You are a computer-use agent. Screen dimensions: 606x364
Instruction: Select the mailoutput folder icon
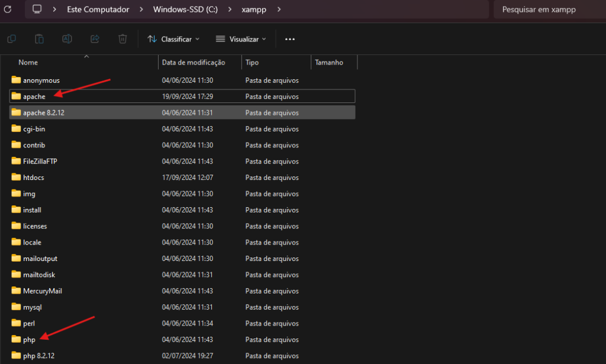tap(16, 258)
